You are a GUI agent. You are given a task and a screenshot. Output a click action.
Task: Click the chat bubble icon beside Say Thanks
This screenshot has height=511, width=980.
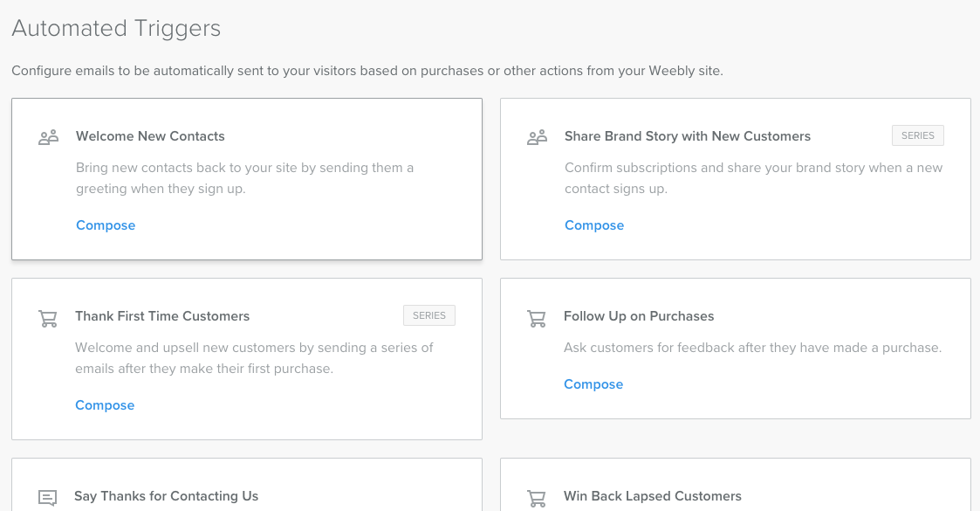click(x=47, y=498)
